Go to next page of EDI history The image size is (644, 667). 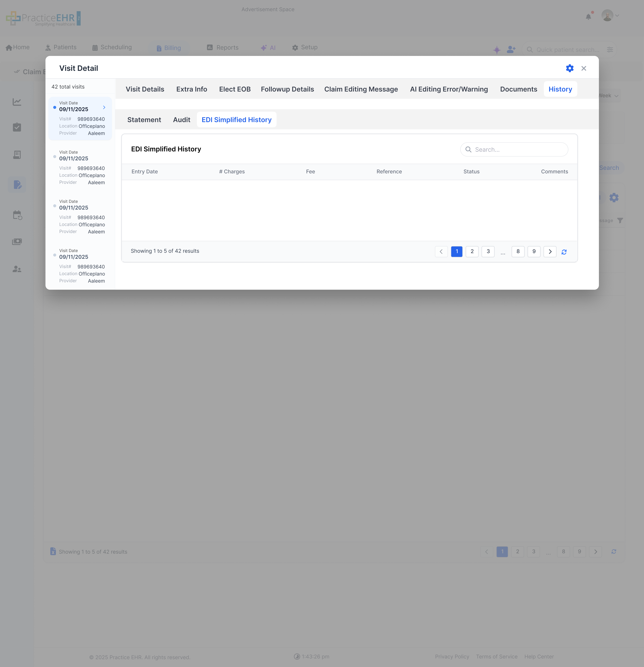pos(550,251)
